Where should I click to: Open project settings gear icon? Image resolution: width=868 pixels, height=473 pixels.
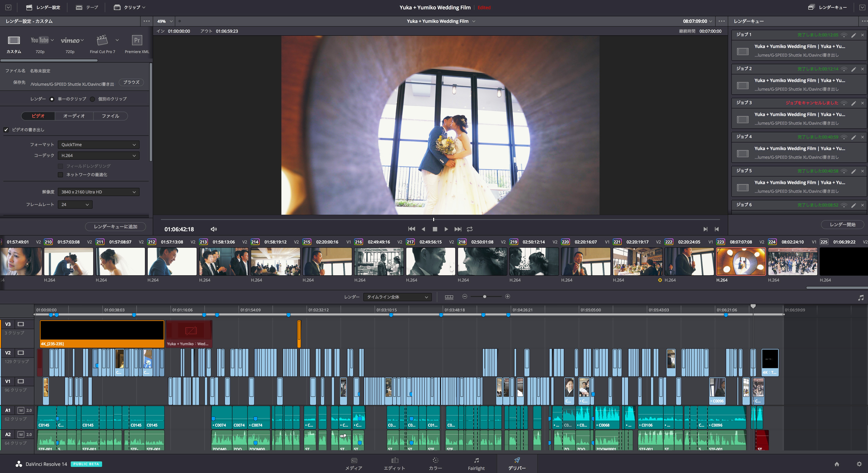pyautogui.click(x=859, y=464)
